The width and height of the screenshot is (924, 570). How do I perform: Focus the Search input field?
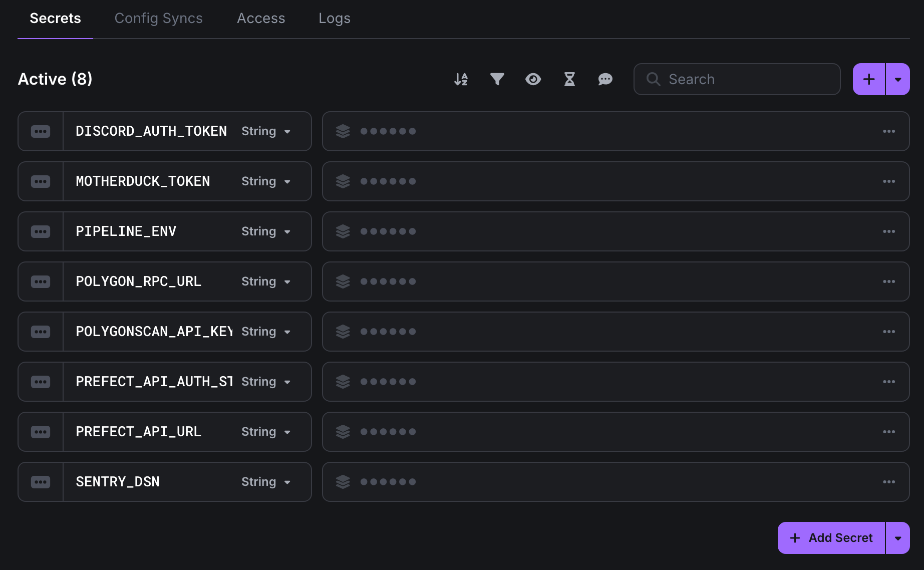click(x=737, y=79)
